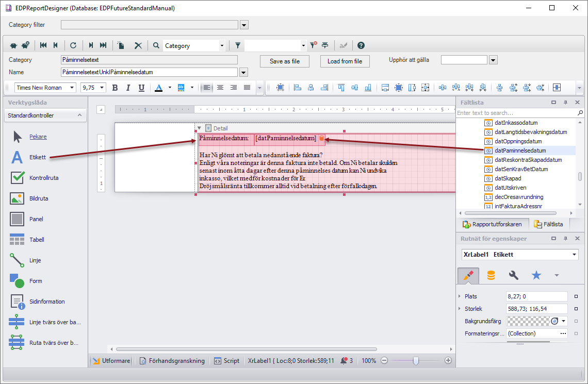The image size is (588, 384).
Task: Click the delete X icon in toolbar
Action: pyautogui.click(x=138, y=46)
